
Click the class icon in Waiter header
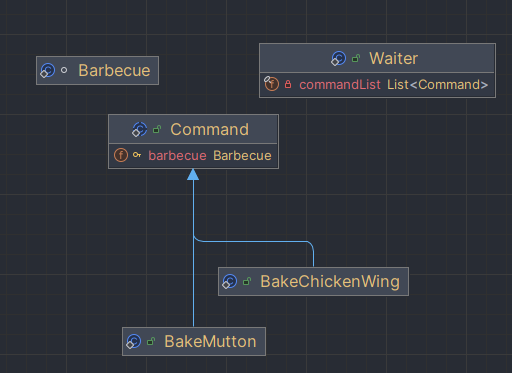click(x=338, y=59)
